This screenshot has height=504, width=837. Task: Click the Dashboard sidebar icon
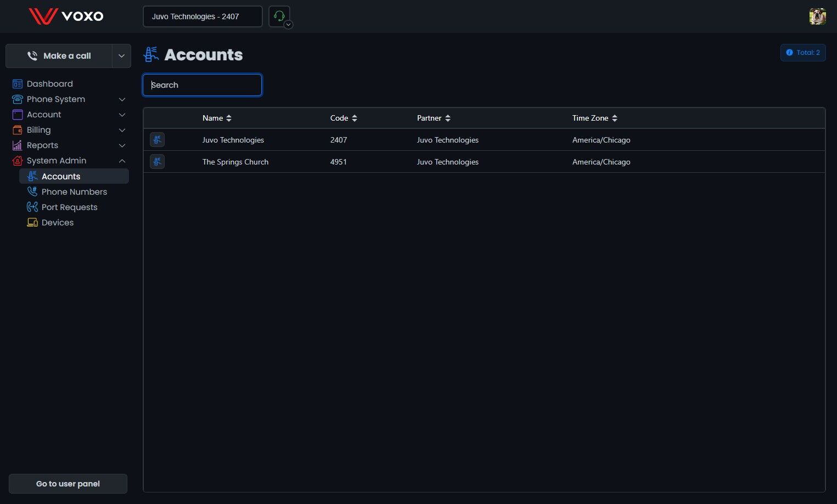18,84
